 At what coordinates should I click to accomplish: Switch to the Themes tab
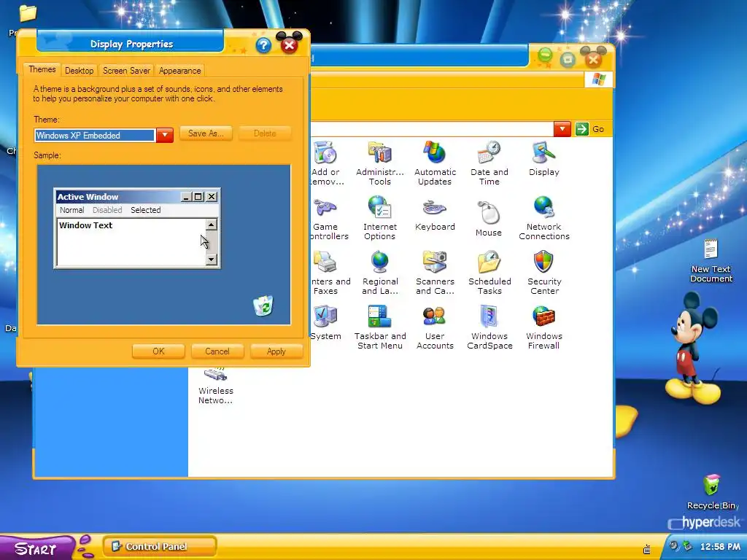pos(42,69)
